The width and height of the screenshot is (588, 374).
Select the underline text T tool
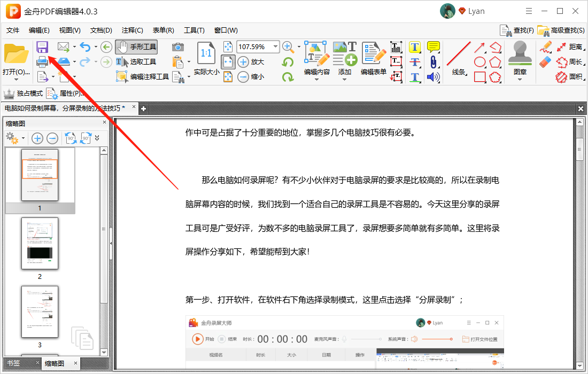point(414,77)
